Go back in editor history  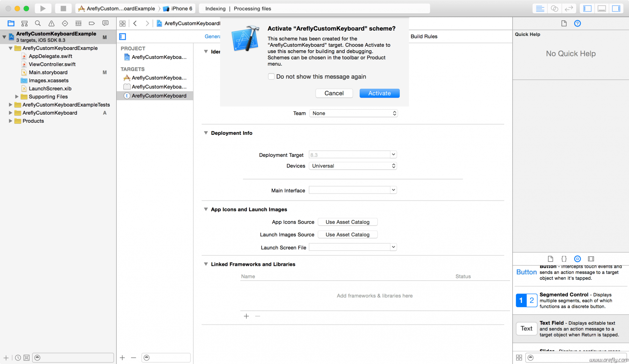tap(135, 23)
